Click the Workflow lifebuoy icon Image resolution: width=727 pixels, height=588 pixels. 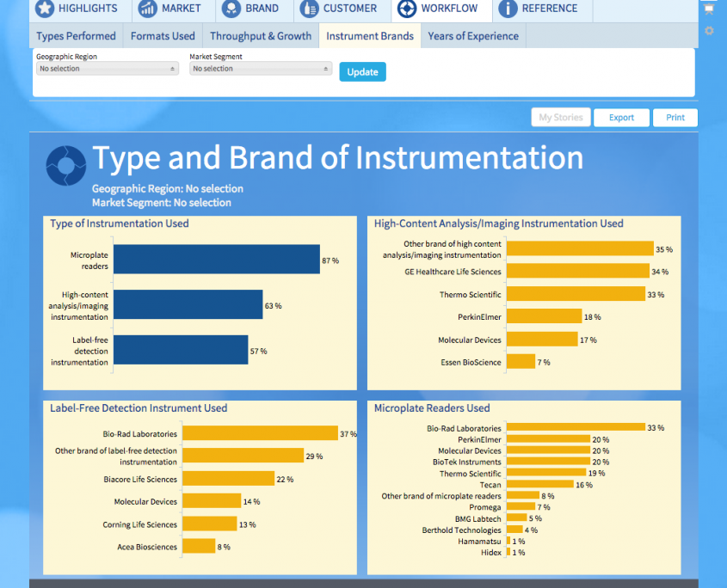coord(407,9)
